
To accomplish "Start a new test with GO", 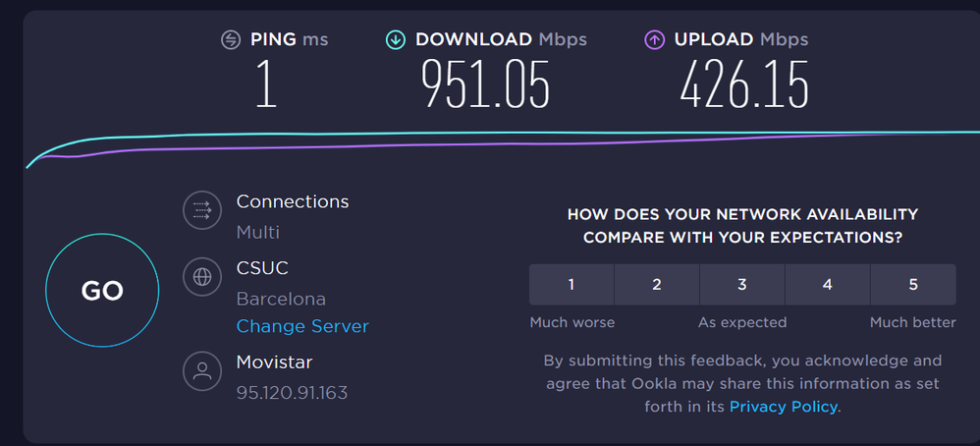I will pos(101,290).
